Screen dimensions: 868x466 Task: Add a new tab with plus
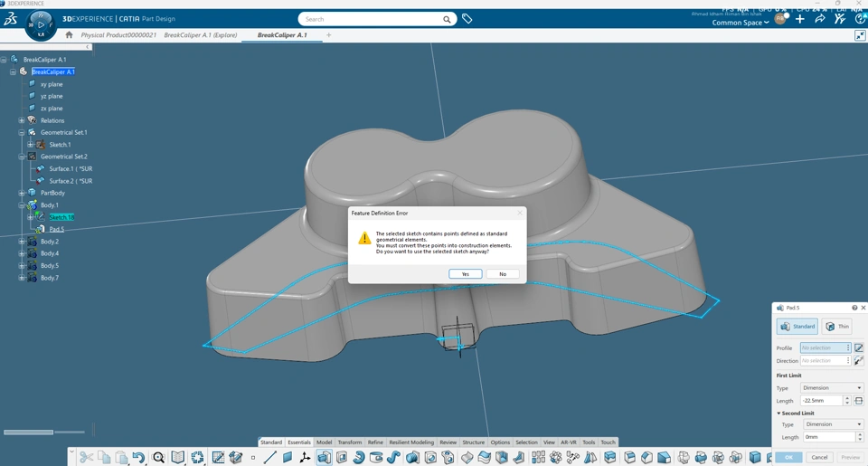pos(329,35)
